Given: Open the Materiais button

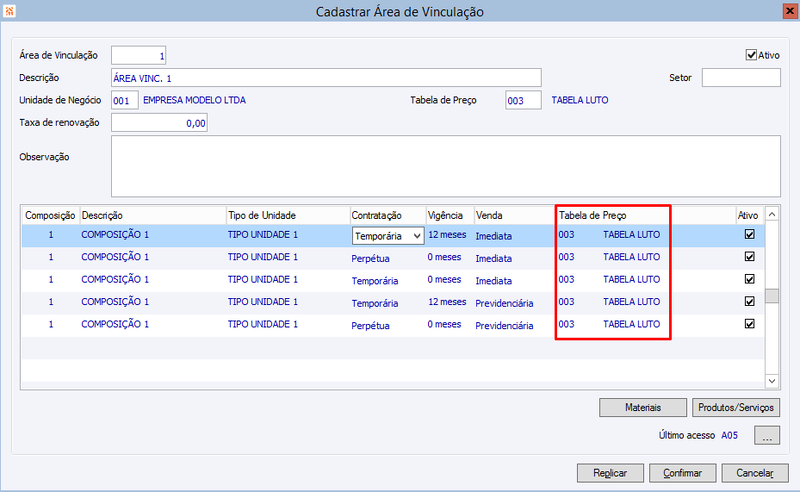Looking at the screenshot, I should [x=643, y=407].
